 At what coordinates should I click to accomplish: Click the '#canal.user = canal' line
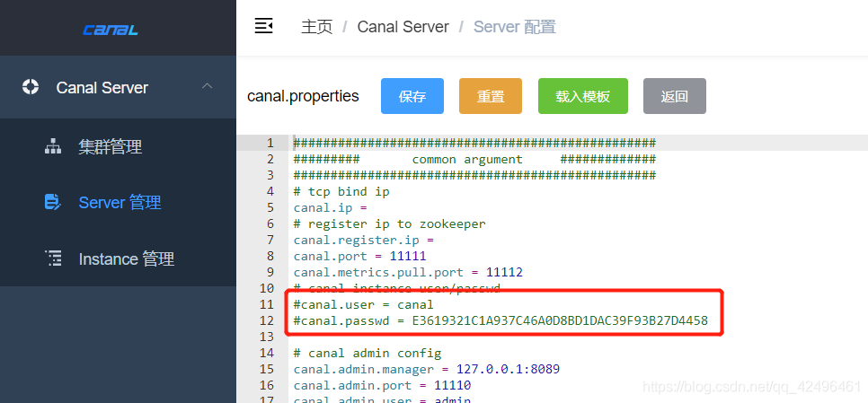click(364, 304)
